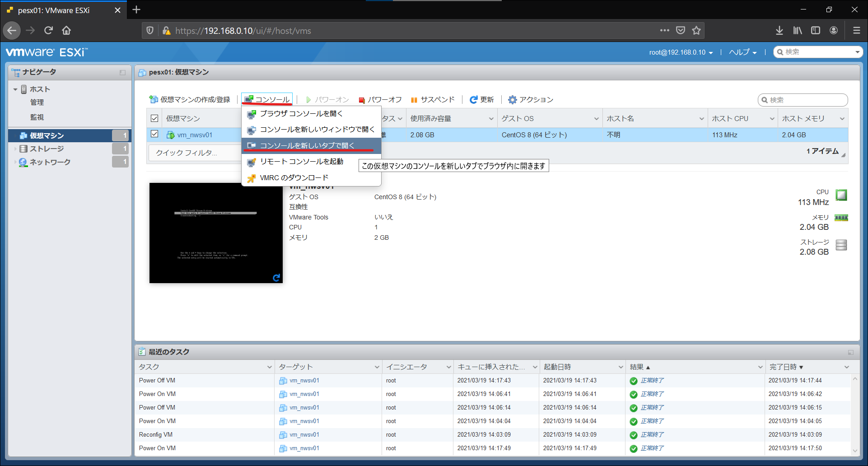Toggle Firefox sidebar icon
The height and width of the screenshot is (466, 868).
(816, 31)
